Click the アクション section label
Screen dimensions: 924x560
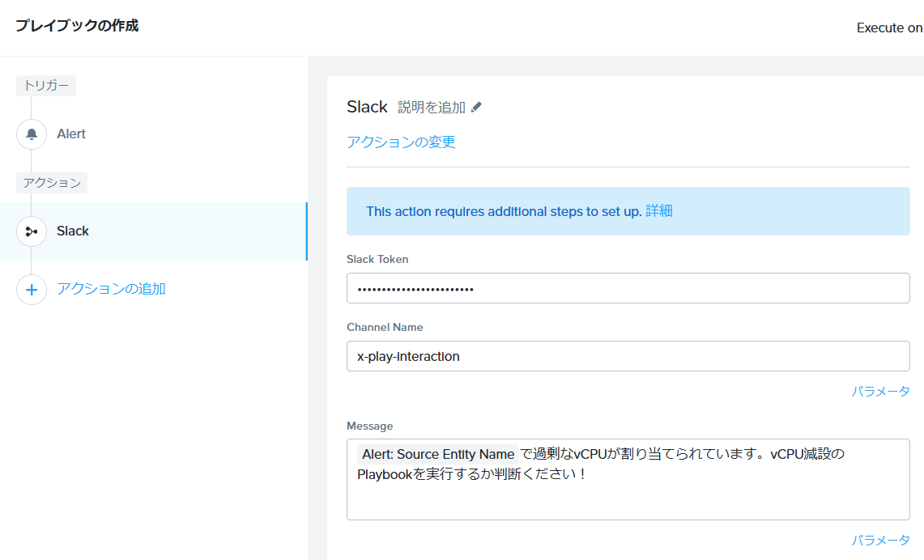click(x=52, y=183)
